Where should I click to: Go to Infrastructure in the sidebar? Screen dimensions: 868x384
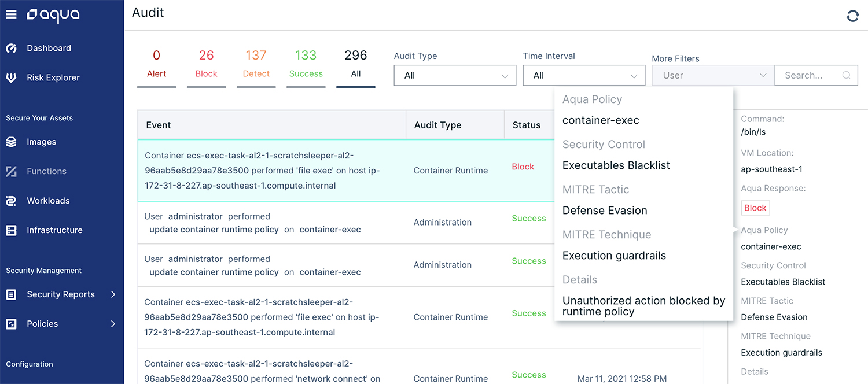pyautogui.click(x=54, y=230)
